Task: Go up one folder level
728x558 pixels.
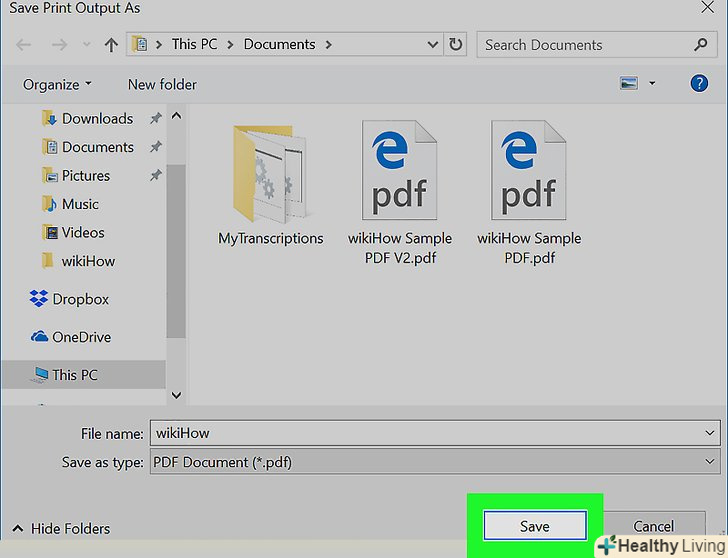Action: (111, 45)
